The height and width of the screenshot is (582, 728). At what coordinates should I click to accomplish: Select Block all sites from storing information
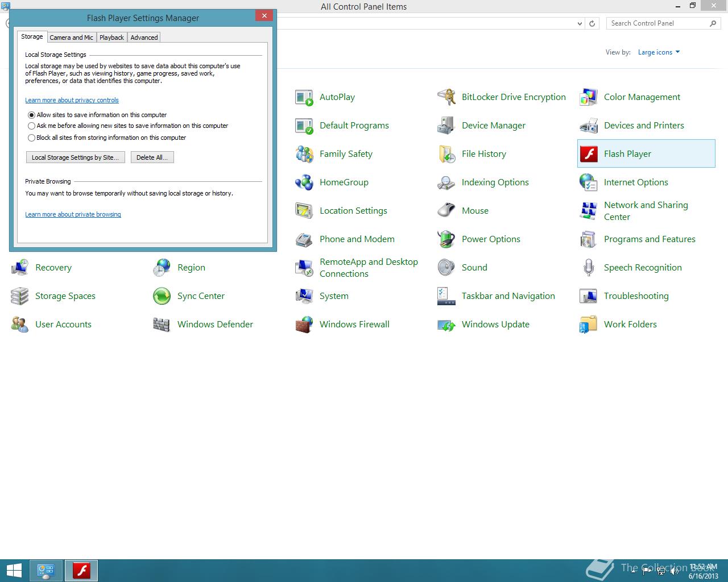(32, 138)
